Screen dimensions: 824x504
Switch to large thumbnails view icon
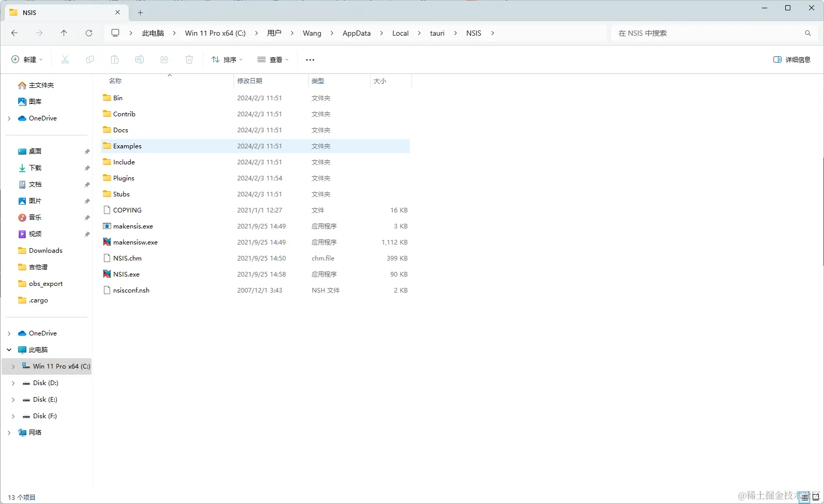point(816,497)
